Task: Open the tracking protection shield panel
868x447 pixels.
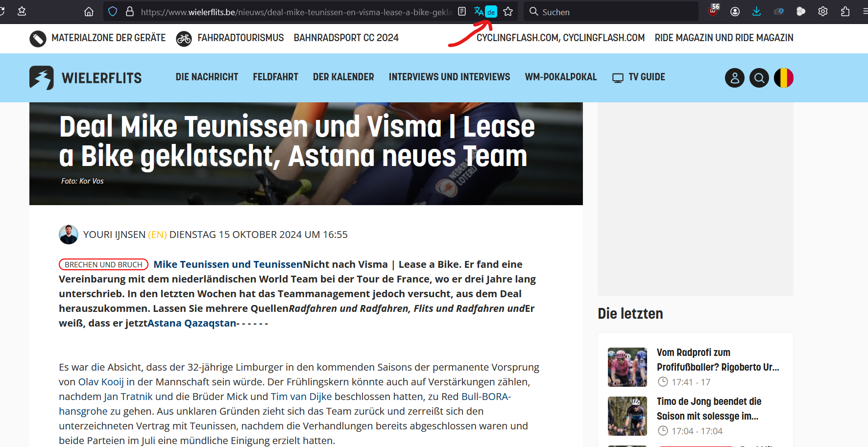Action: 113,12
